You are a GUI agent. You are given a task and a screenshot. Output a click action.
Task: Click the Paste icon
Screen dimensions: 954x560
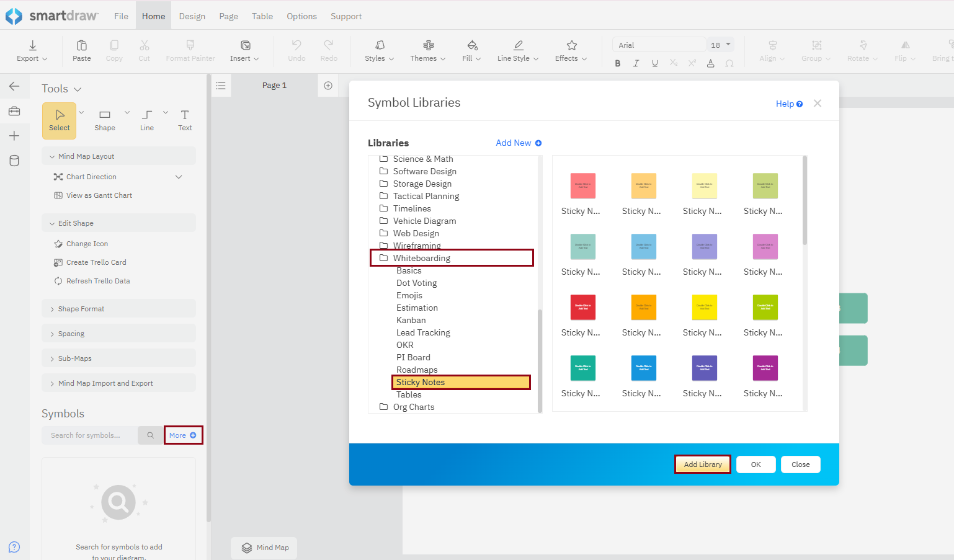[x=81, y=46]
